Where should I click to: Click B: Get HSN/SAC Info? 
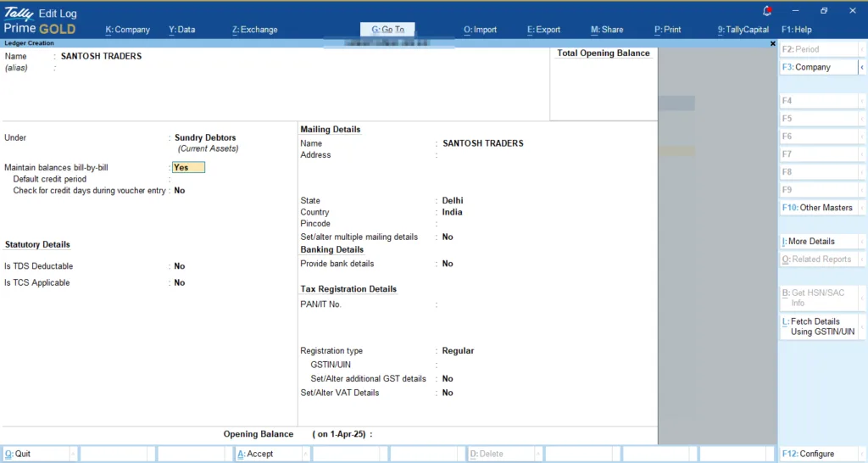819,298
